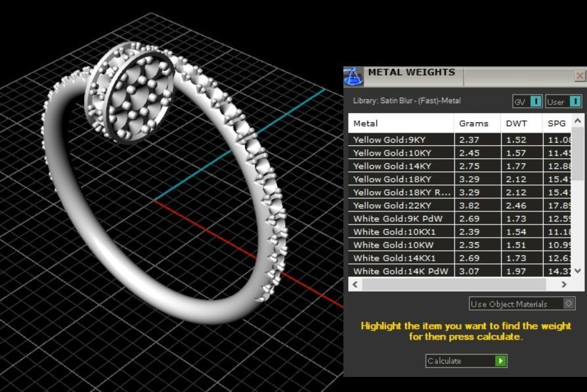Click grams value 3.82 for 22KY
The width and height of the screenshot is (587, 392).
469,205
